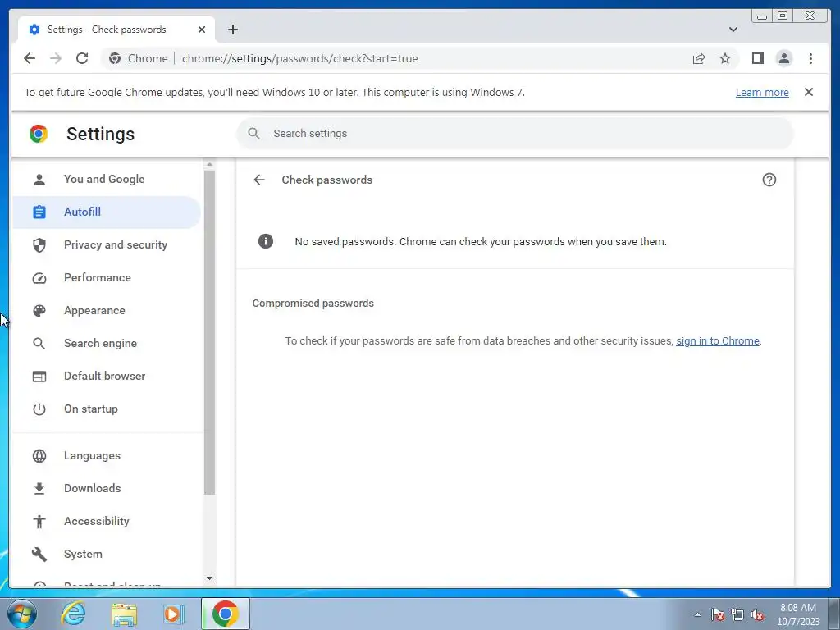Image resolution: width=840 pixels, height=630 pixels.
Task: Open Accessibility settings section
Action: coord(106,521)
